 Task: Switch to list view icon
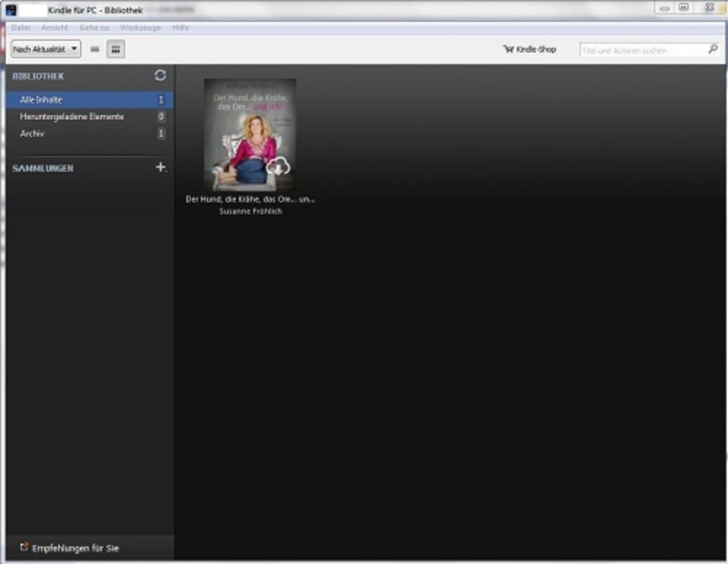click(x=95, y=49)
